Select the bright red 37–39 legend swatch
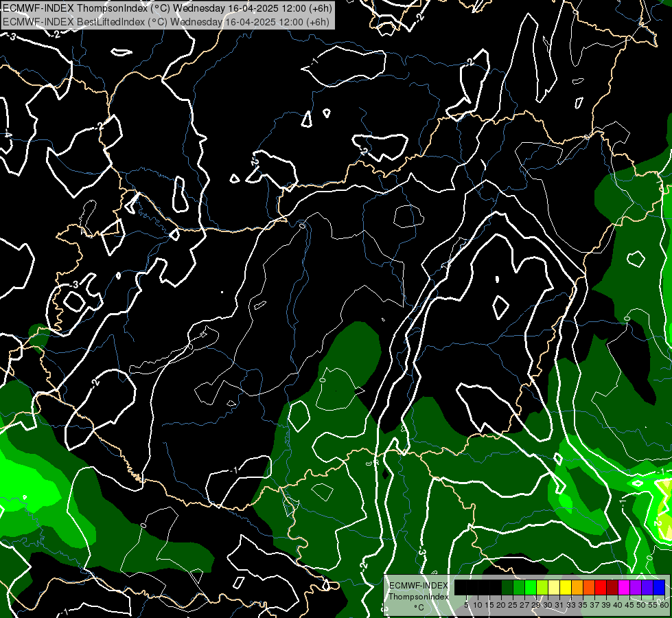 click(601, 588)
